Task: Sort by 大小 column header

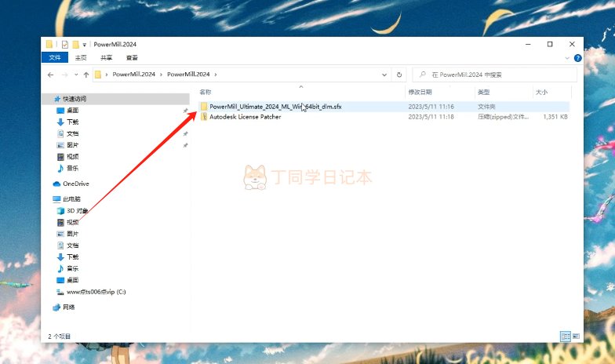Action: point(541,93)
